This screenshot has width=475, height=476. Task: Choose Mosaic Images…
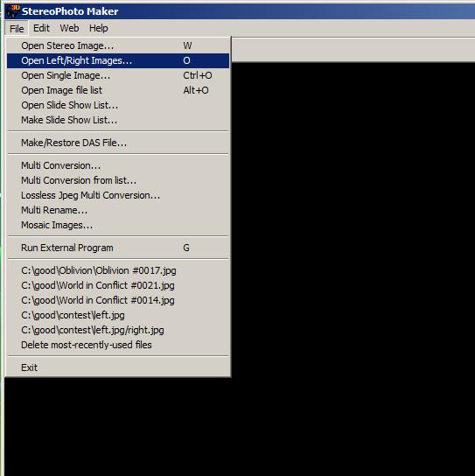(x=118, y=225)
